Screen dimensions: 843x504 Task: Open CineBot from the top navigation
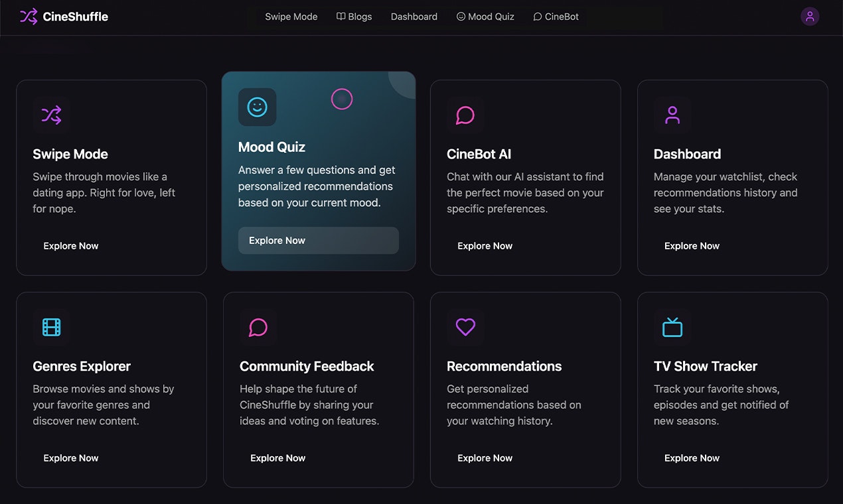click(x=556, y=17)
